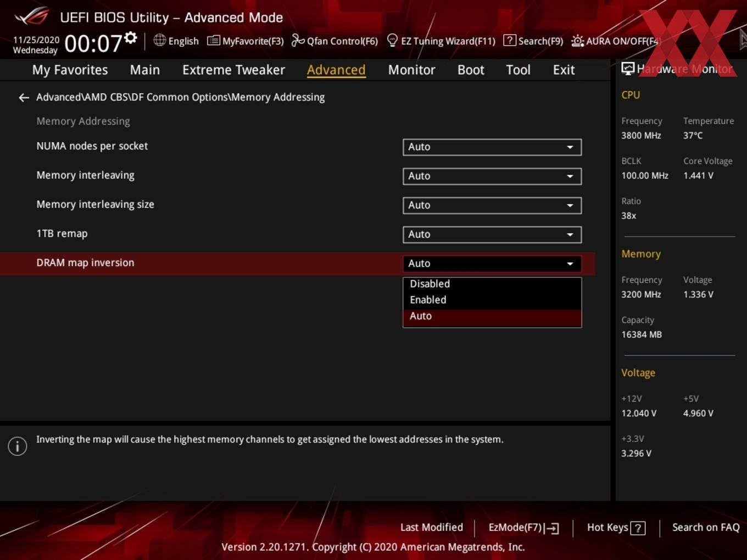The height and width of the screenshot is (560, 747).
Task: Click the CPU frequency value 3800 MHz
Action: pyautogui.click(x=641, y=136)
